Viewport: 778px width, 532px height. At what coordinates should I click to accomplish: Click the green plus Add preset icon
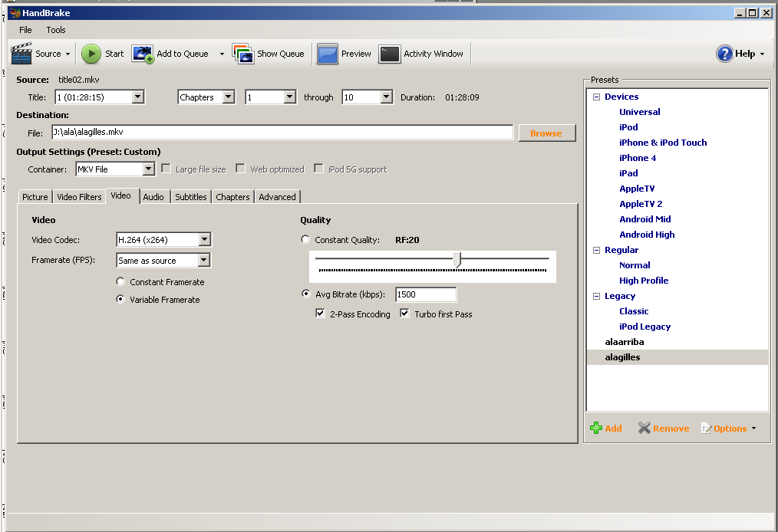tap(596, 428)
